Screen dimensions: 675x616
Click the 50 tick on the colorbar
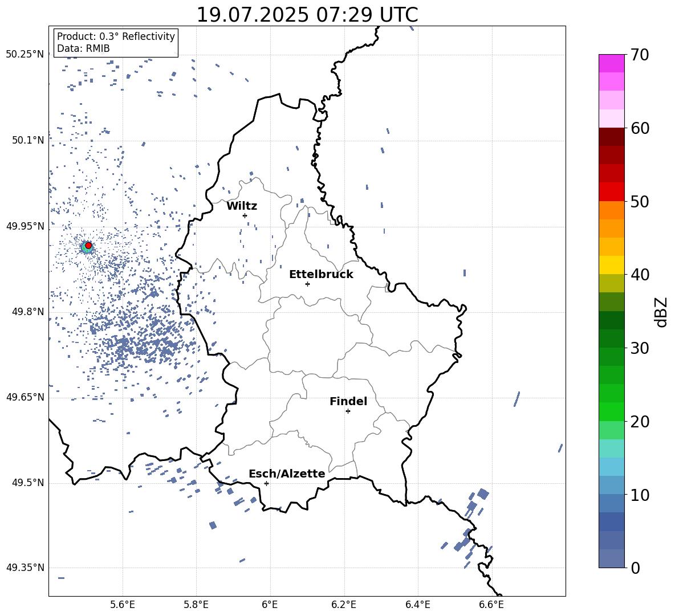(640, 201)
